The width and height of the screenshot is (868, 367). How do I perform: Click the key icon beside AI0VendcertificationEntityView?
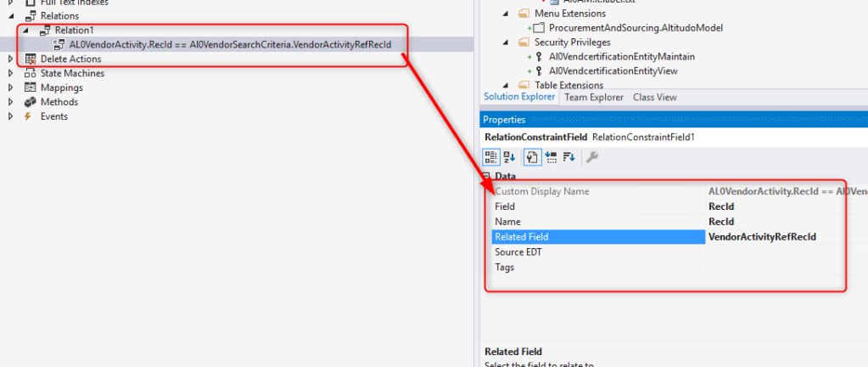pos(540,71)
